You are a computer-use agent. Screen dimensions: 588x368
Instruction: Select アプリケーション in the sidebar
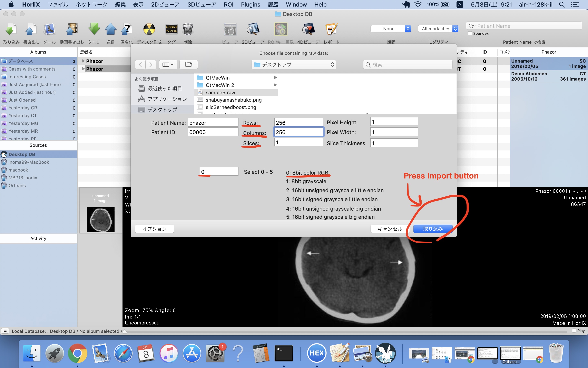point(163,99)
